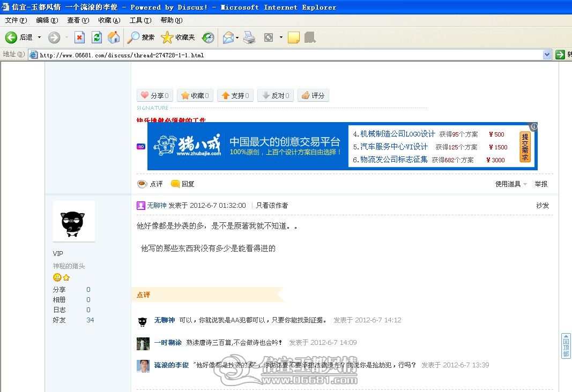
Task: Open the 收藏夹 star in the toolbar
Action: coord(177,37)
